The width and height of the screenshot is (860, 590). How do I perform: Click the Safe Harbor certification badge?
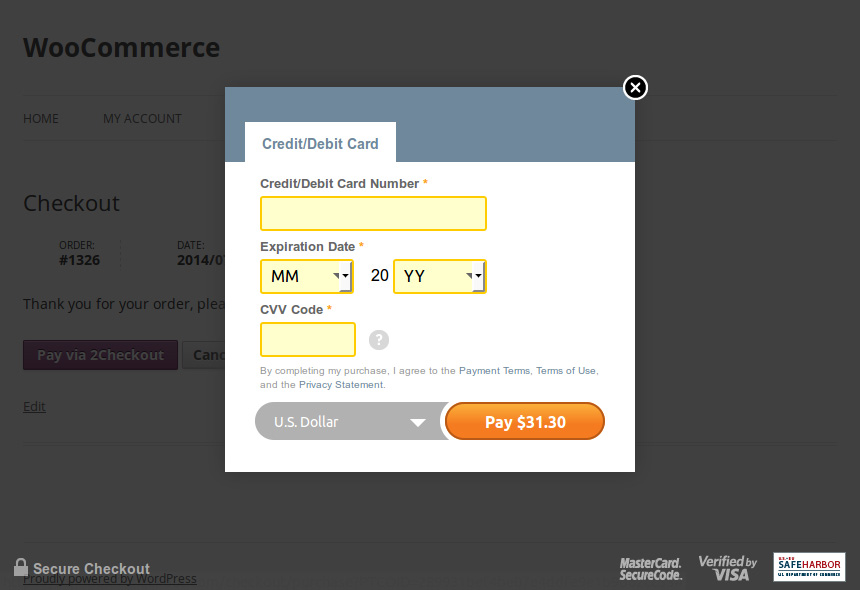(x=807, y=567)
